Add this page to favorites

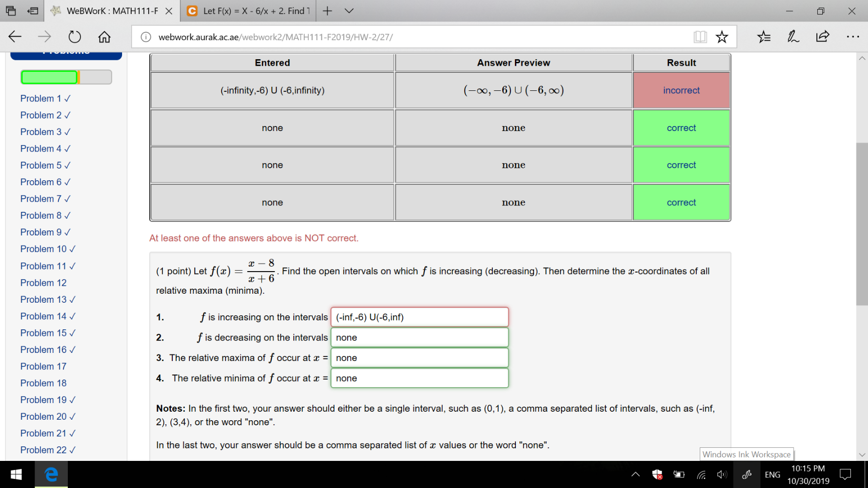pos(722,36)
